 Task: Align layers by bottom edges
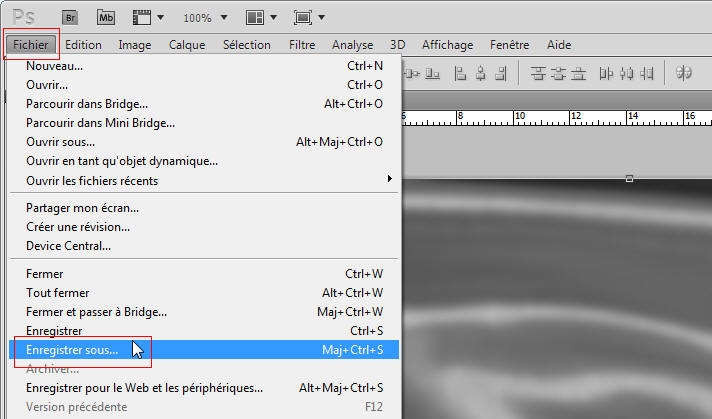432,73
